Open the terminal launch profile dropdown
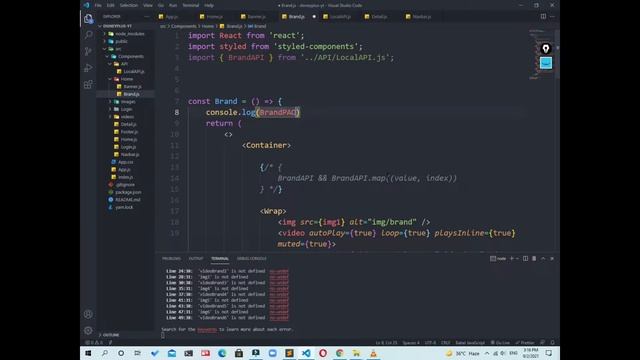The height and width of the screenshot is (360, 640). click(x=517, y=258)
